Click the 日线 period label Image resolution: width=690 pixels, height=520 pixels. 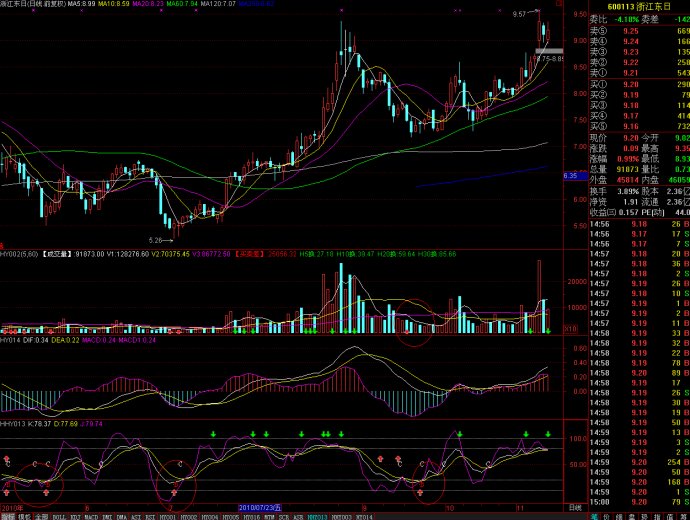click(574, 507)
